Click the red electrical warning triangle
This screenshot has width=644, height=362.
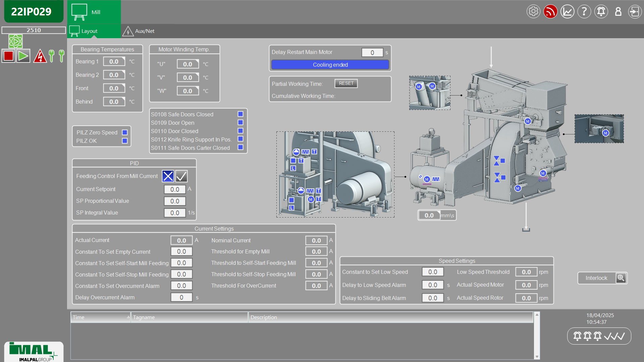[40, 56]
